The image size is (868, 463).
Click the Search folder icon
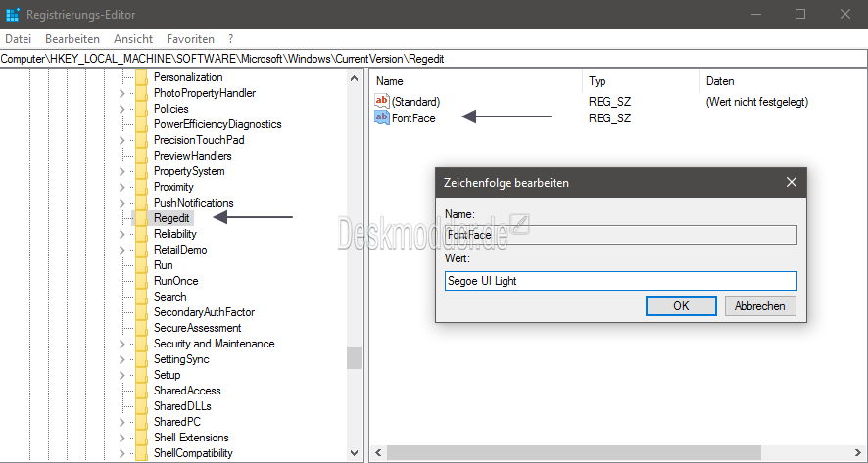coord(142,297)
